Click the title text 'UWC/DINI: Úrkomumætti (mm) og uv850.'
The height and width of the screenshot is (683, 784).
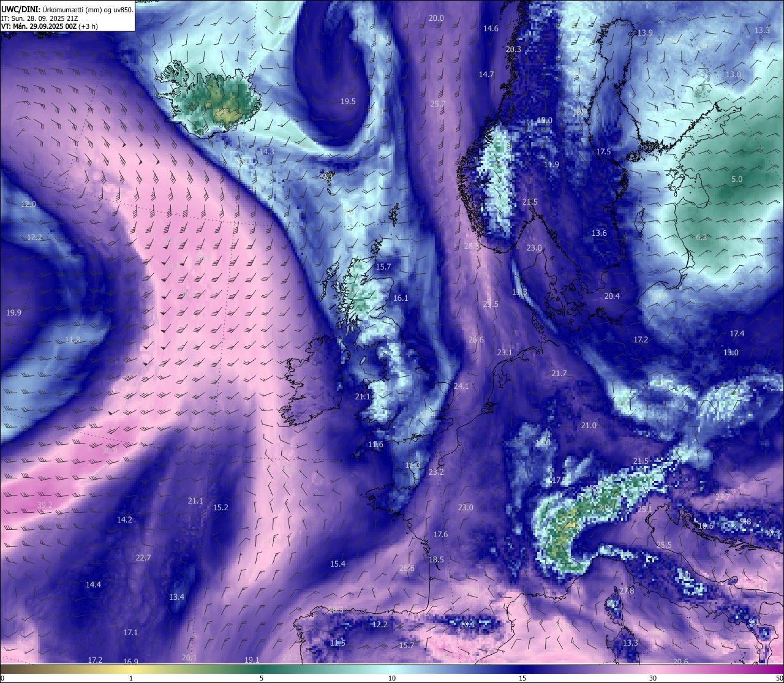point(67,10)
